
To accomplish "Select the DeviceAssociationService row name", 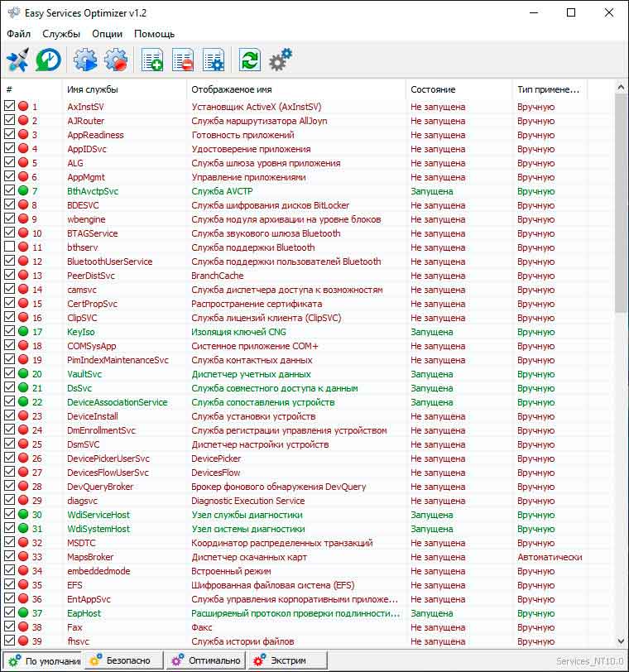I will [117, 402].
